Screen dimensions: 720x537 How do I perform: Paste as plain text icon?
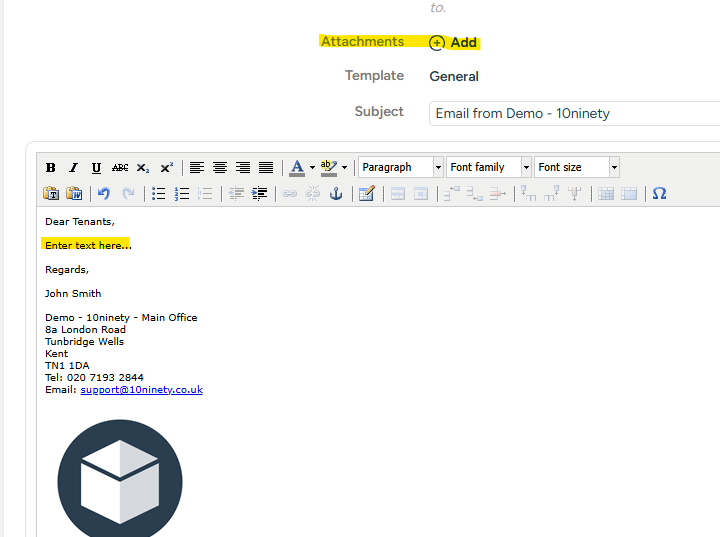(51, 194)
